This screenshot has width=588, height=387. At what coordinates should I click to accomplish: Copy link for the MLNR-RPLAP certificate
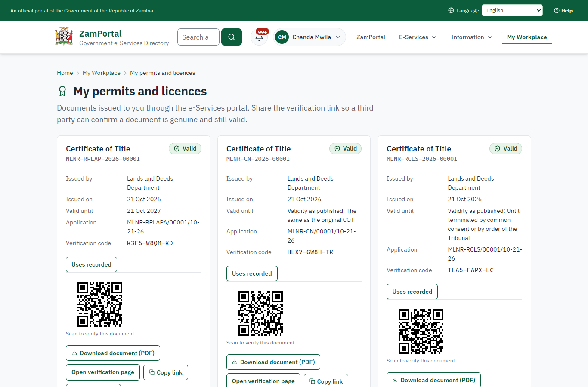[166, 372]
